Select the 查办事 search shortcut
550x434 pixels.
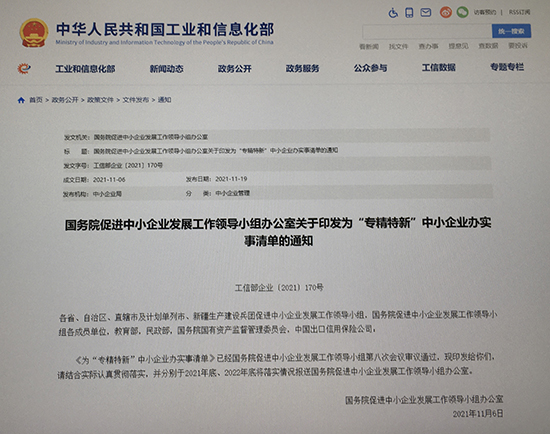pyautogui.click(x=428, y=46)
